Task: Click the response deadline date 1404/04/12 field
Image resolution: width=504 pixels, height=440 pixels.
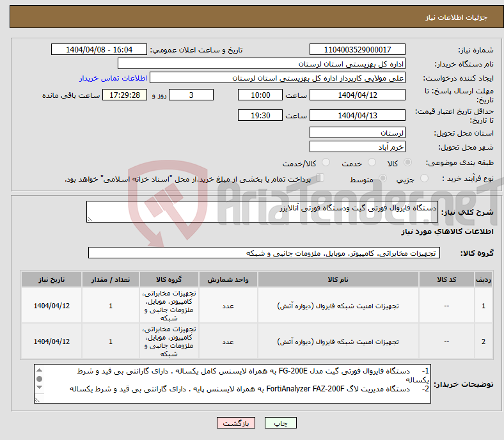Action: click(x=357, y=95)
